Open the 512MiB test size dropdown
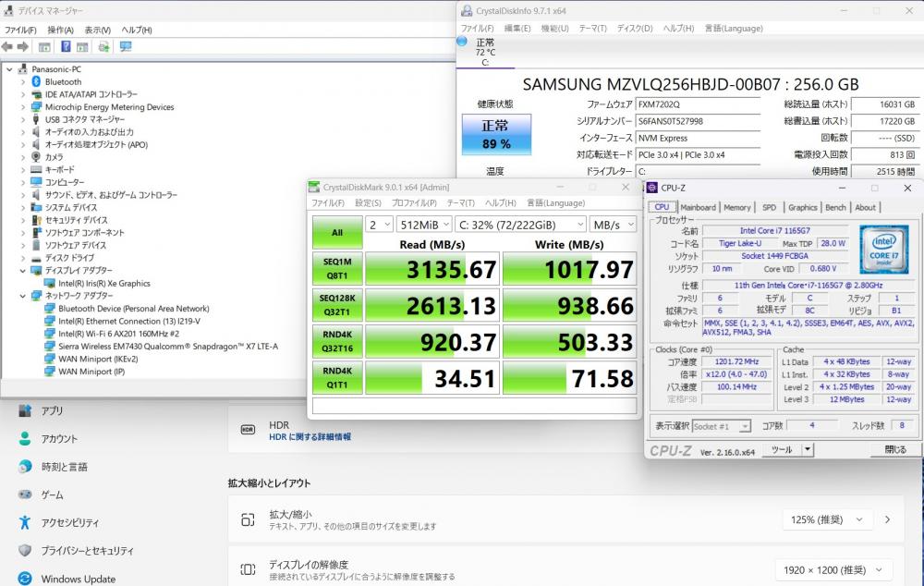The image size is (924, 586). tap(424, 225)
